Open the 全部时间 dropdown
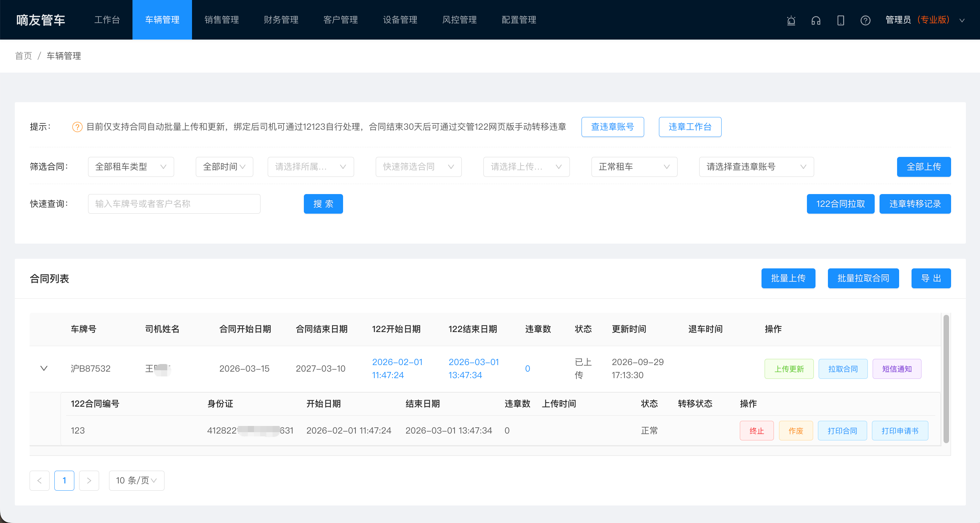Screen dimensions: 980x523 point(224,167)
